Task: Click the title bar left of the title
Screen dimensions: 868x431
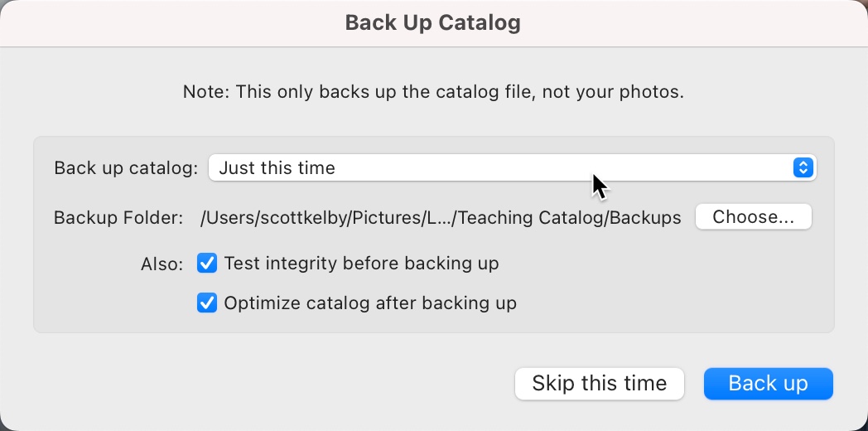Action: (x=166, y=22)
